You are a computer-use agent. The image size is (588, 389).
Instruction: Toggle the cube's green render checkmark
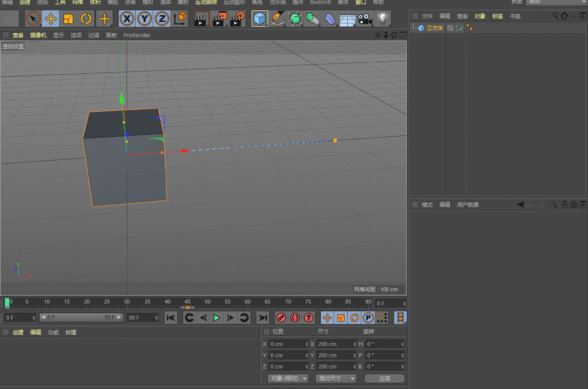coord(461,28)
